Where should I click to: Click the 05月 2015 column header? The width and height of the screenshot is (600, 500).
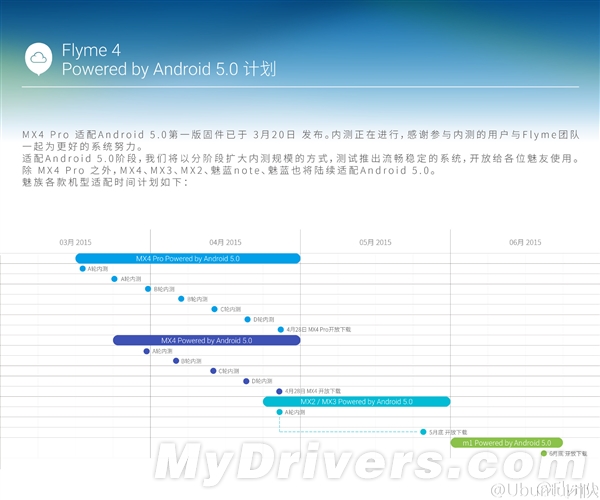[375, 242]
